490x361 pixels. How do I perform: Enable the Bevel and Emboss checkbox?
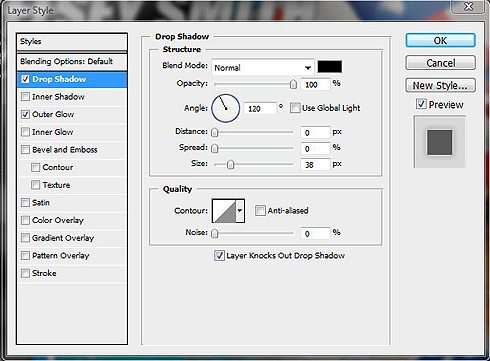[x=25, y=149]
